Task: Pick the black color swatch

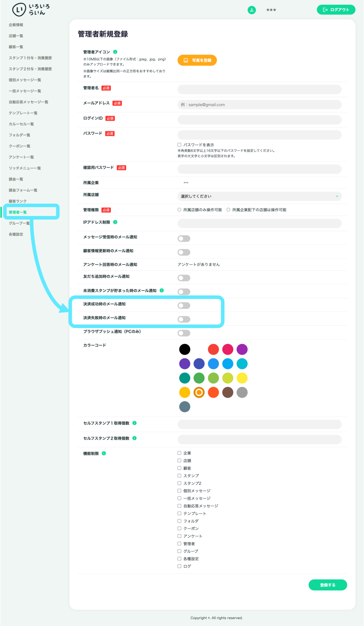Action: point(185,349)
